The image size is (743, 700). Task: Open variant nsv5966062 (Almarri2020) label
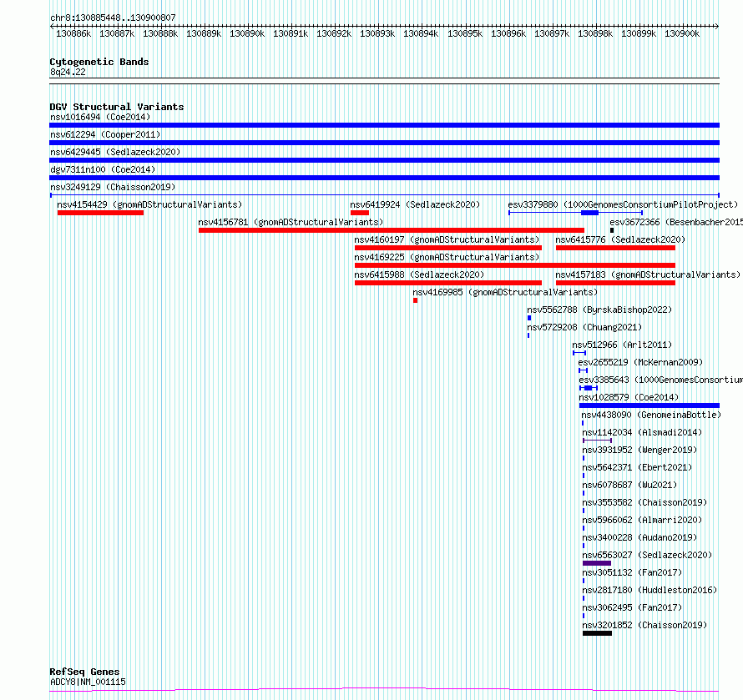642,520
